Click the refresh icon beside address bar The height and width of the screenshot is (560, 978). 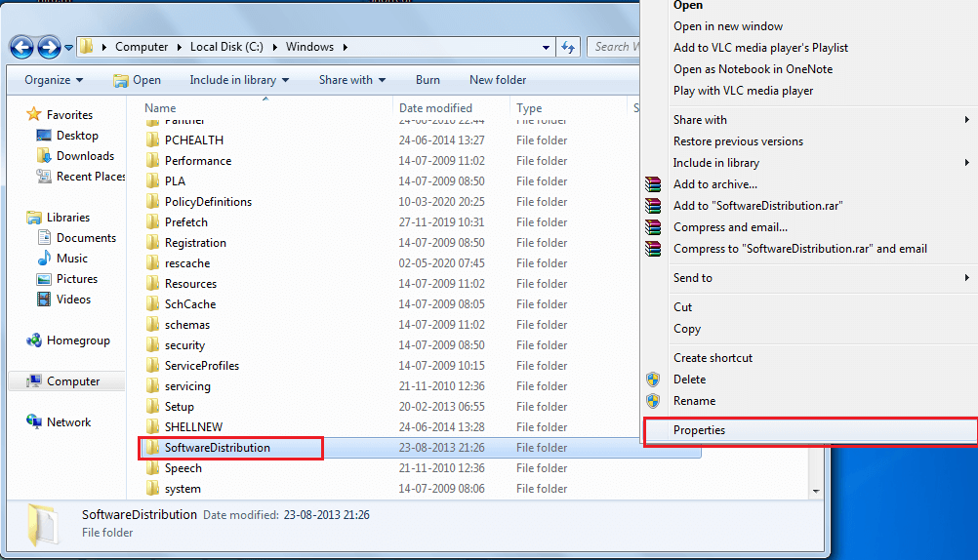(569, 47)
